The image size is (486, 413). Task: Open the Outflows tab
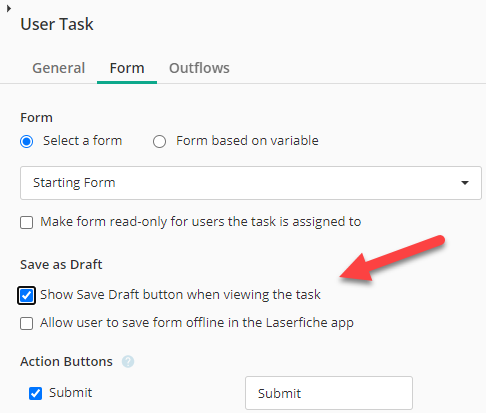tap(199, 68)
